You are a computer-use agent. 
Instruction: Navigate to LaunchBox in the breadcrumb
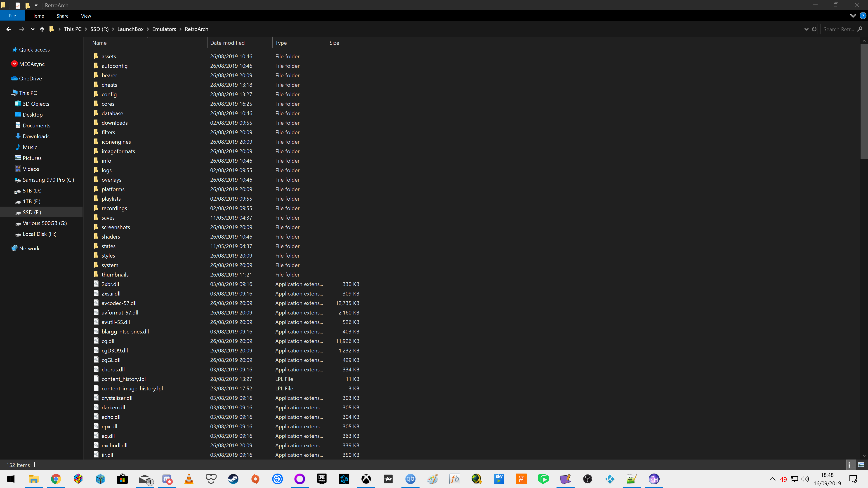130,29
